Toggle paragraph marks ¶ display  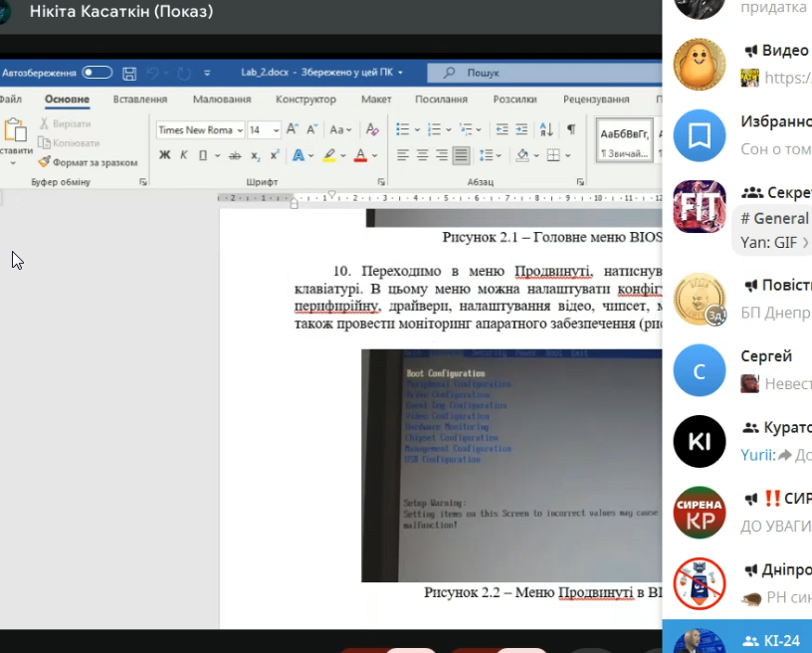coord(571,129)
